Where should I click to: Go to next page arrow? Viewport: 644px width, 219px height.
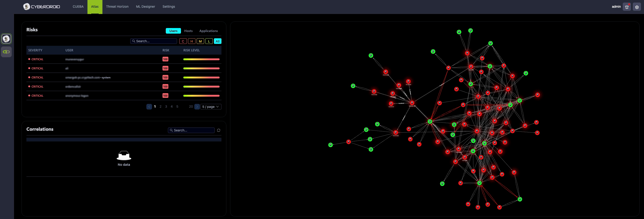[197, 107]
